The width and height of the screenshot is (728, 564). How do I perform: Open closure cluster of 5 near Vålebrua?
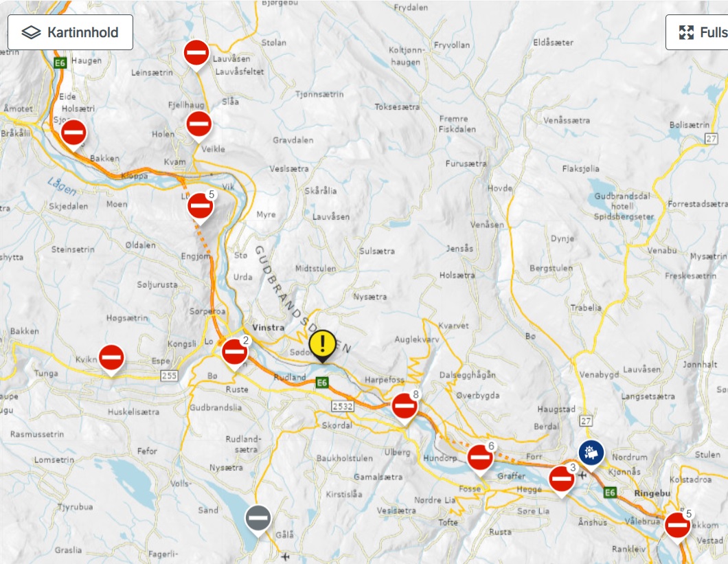point(677,528)
